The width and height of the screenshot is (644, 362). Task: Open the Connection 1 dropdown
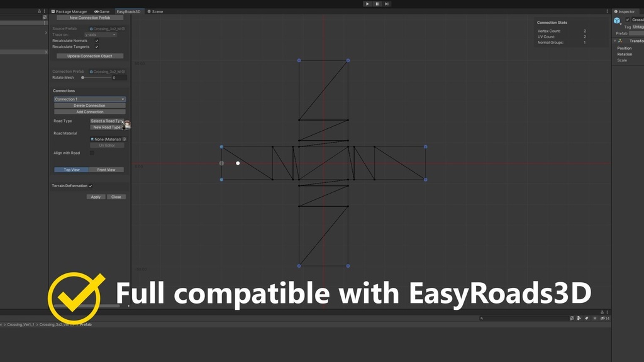pos(88,99)
